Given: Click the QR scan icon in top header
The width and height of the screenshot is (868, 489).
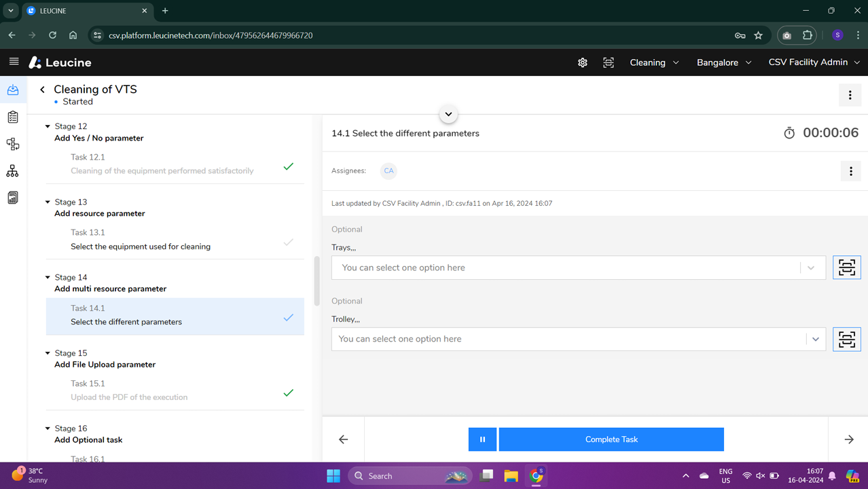Looking at the screenshot, I should tap(609, 62).
